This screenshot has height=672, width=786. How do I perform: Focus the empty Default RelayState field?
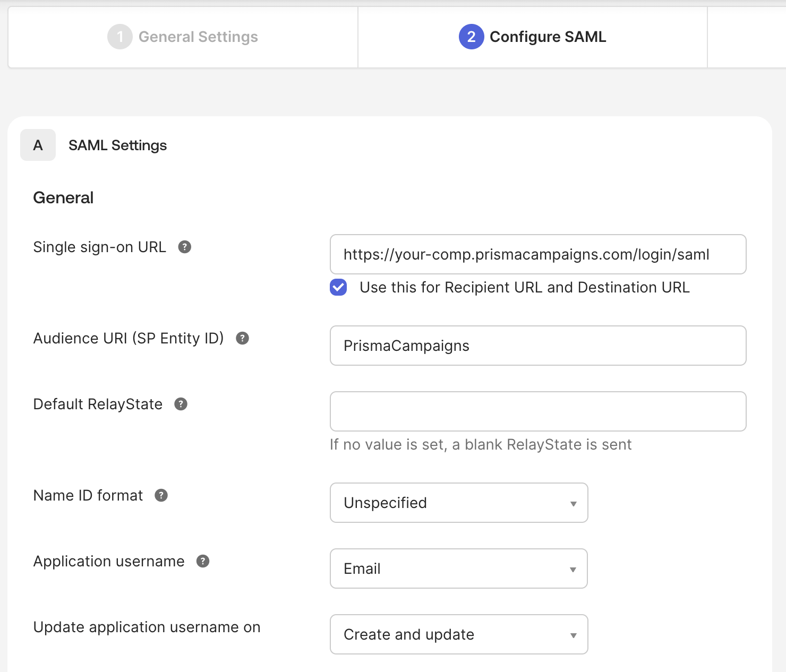click(538, 411)
